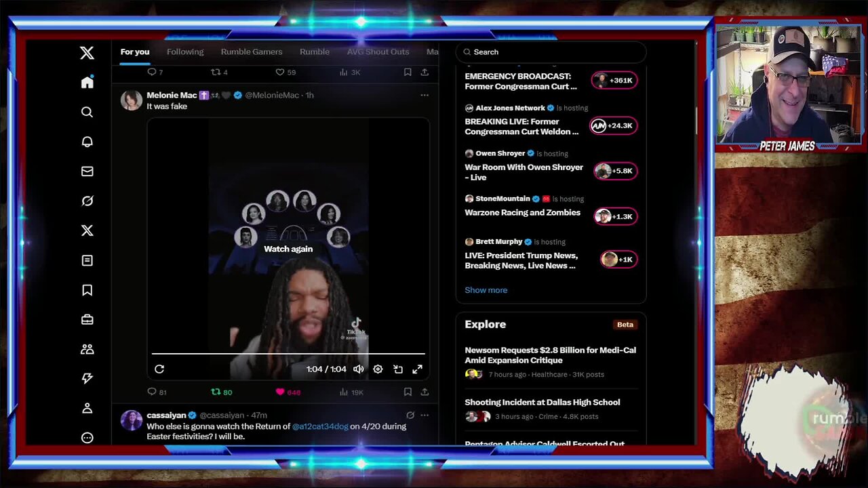Click the +5.8K listeners badge
868x488 pixels.
coord(615,171)
